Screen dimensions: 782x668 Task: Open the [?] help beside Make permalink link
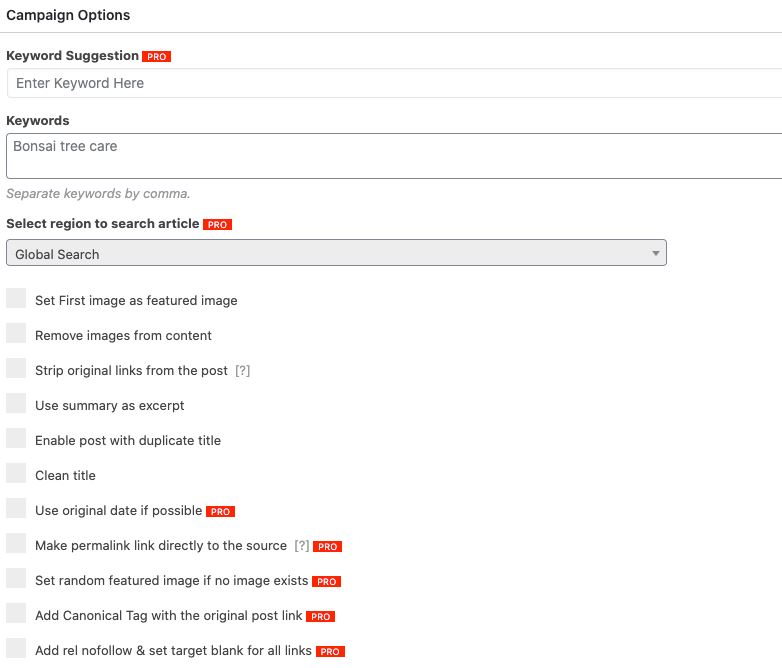[x=302, y=546]
